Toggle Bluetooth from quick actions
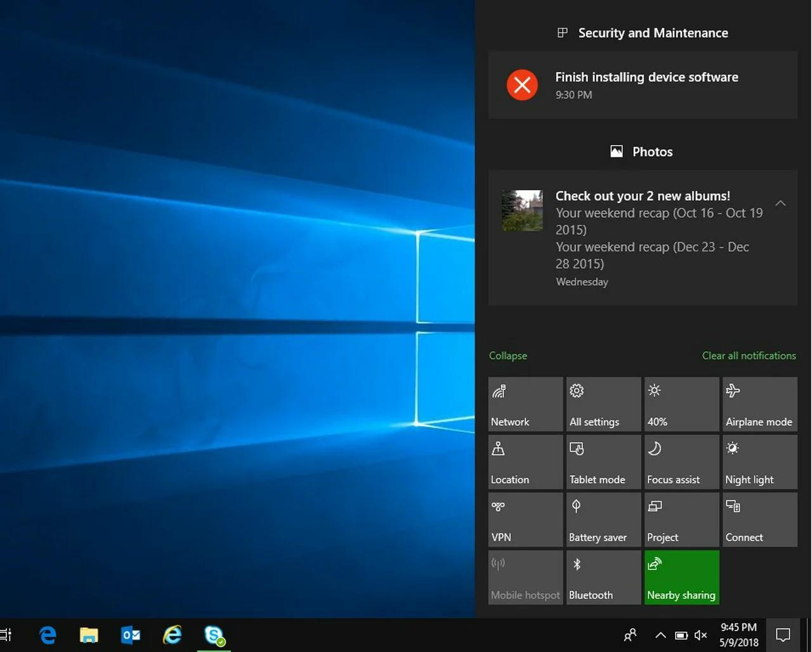This screenshot has height=652, width=812. pyautogui.click(x=603, y=577)
